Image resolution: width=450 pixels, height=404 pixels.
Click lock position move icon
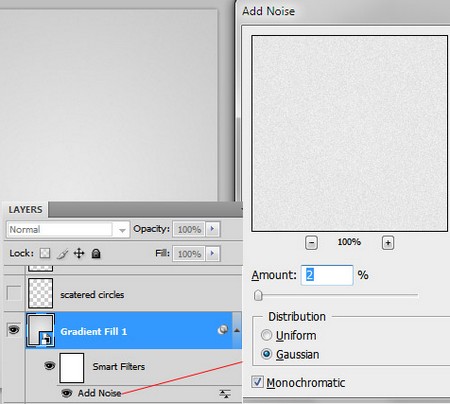pyautogui.click(x=79, y=253)
